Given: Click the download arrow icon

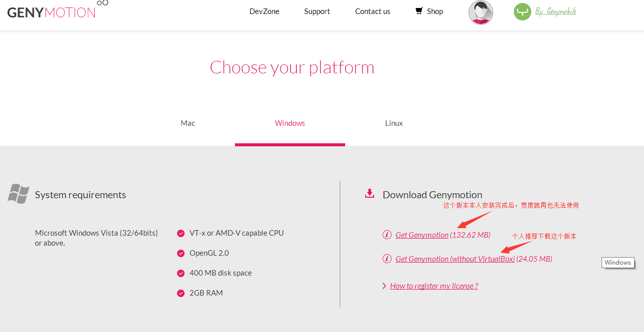Looking at the screenshot, I should pos(370,194).
